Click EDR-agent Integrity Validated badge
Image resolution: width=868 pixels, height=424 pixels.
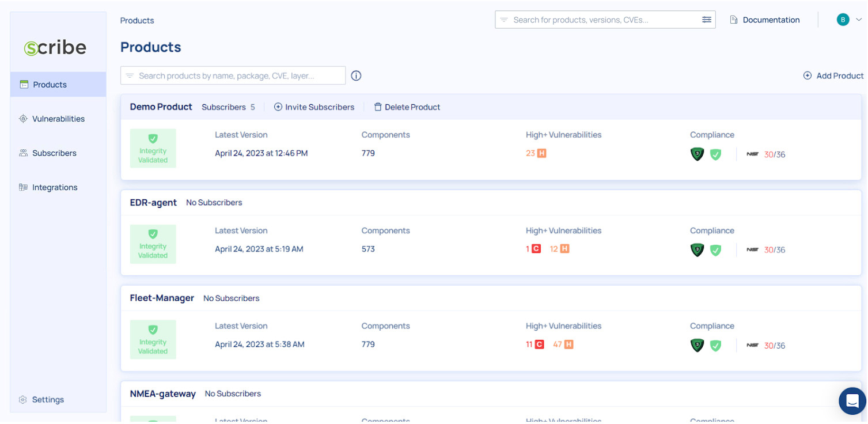pyautogui.click(x=153, y=244)
